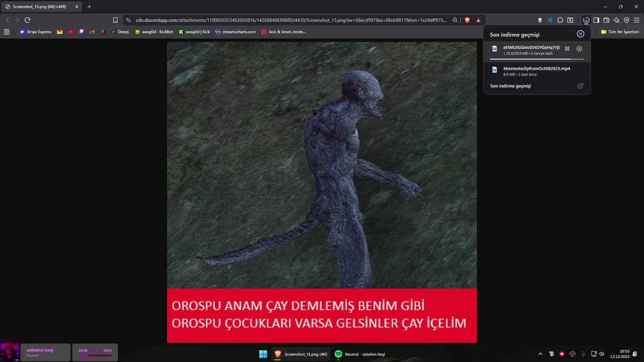Click the tab search toolbar icon

click(570, 20)
